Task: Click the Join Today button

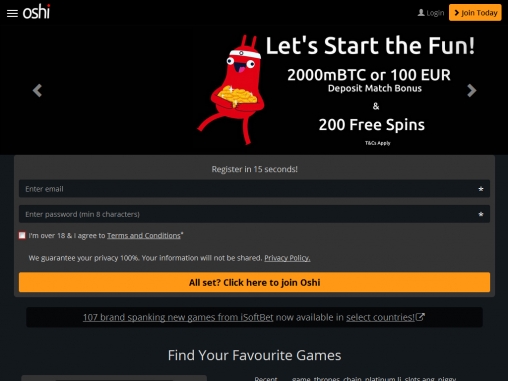Action: tap(475, 13)
